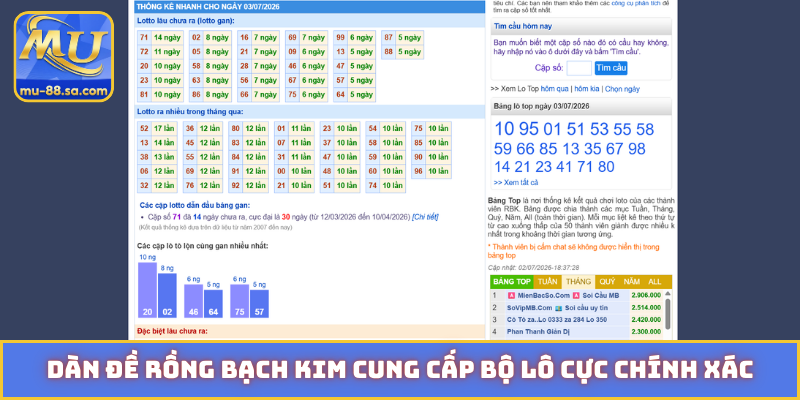Click the SoVipMB.Com member name
Screen dimensions: 800x400
click(x=530, y=308)
